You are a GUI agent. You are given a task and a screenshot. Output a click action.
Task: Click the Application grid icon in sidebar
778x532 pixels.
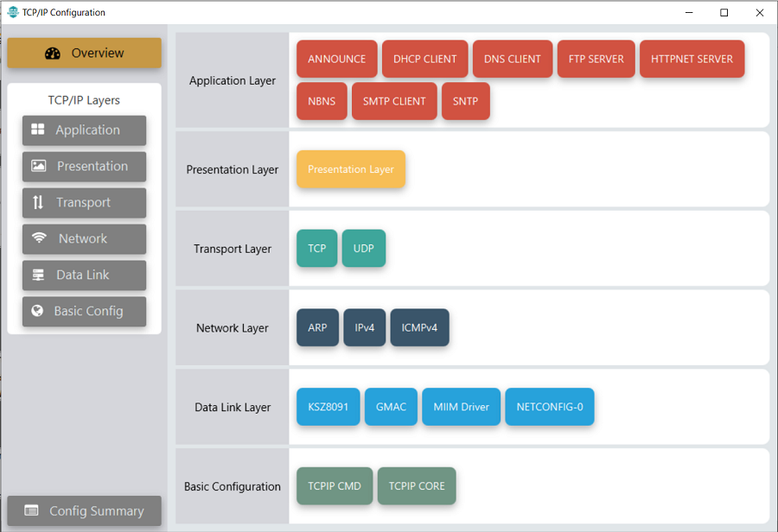coord(38,130)
